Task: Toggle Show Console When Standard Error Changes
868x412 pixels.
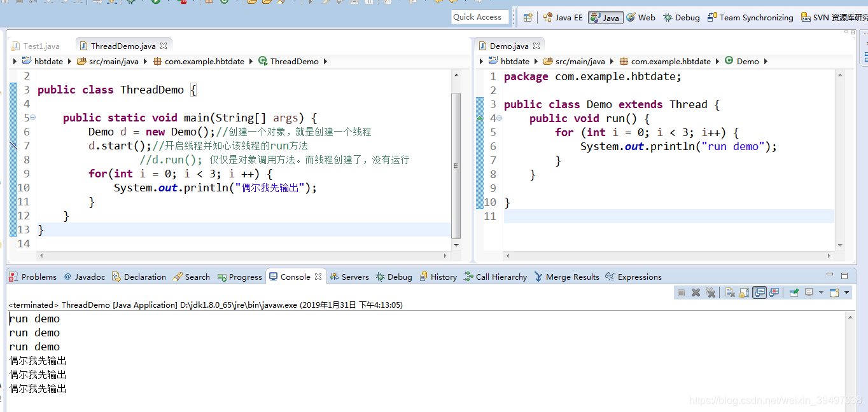Action: [774, 292]
